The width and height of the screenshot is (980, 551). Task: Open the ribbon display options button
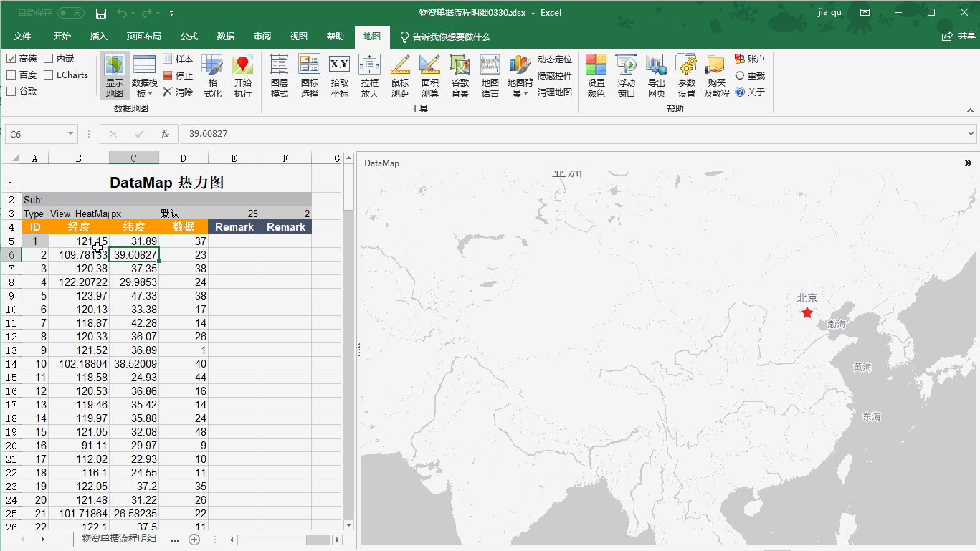[x=865, y=13]
